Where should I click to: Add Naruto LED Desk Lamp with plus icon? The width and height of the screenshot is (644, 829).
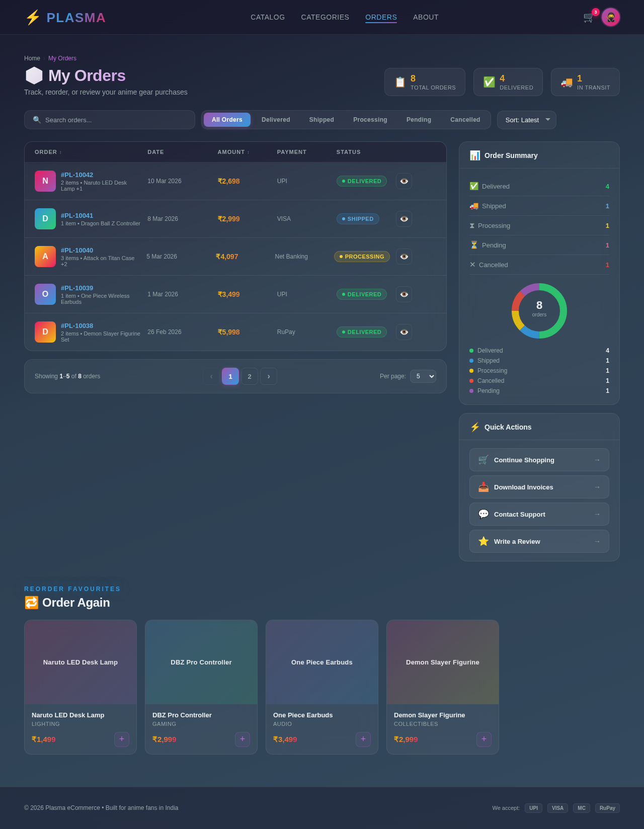(122, 739)
